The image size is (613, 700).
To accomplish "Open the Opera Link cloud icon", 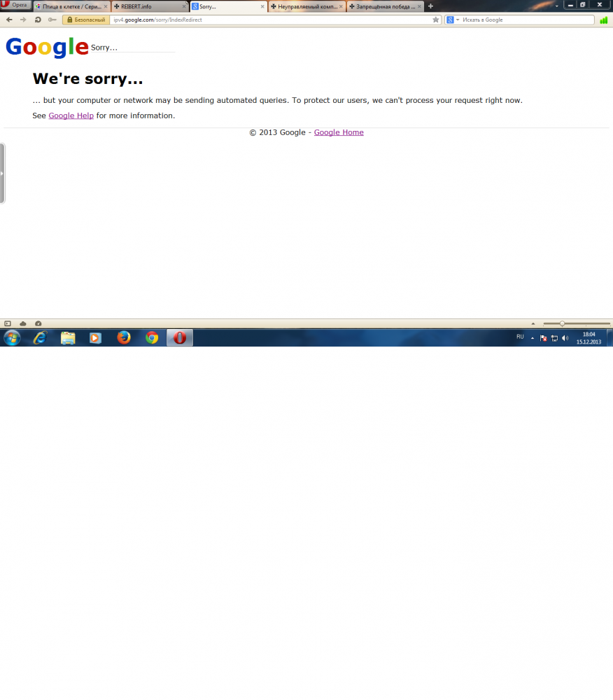I will pyautogui.click(x=23, y=323).
